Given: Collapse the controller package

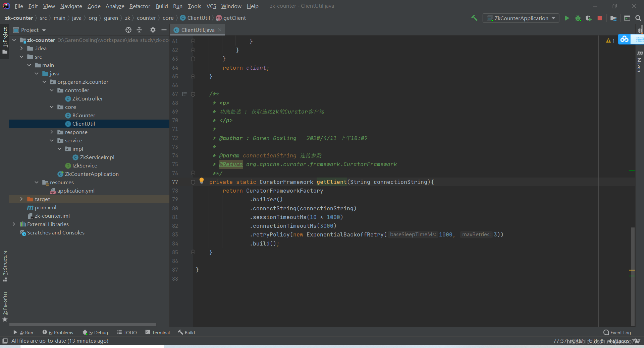Looking at the screenshot, I should 52,90.
